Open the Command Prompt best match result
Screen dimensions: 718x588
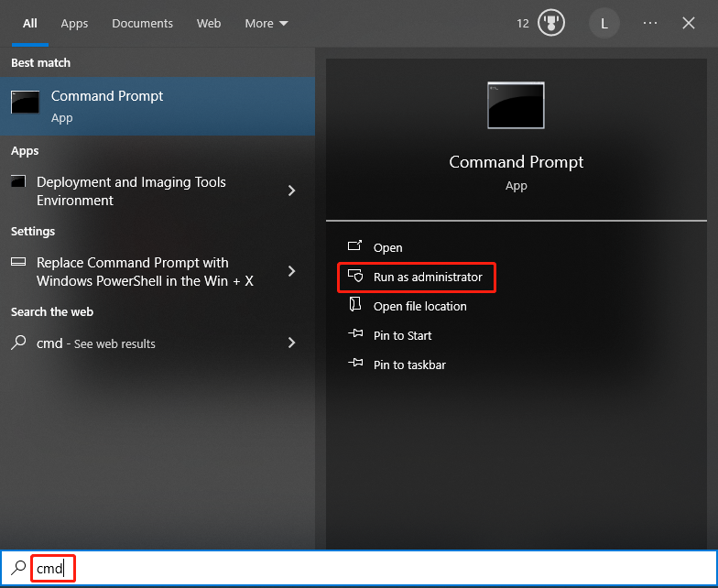pos(158,106)
